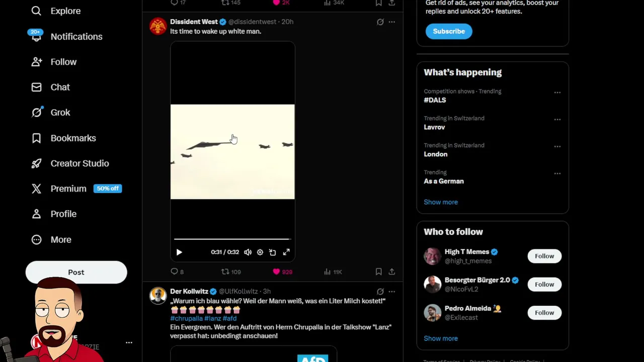Open video settings gear icon
Screen dimensions: 644x362
260,252
